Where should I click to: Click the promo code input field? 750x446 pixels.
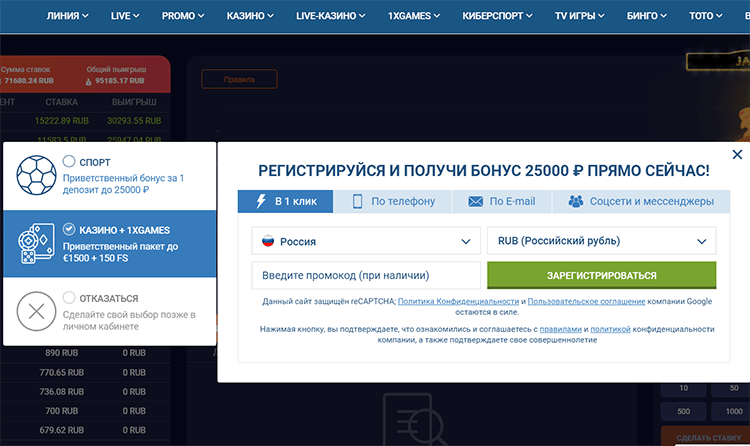[x=366, y=275]
